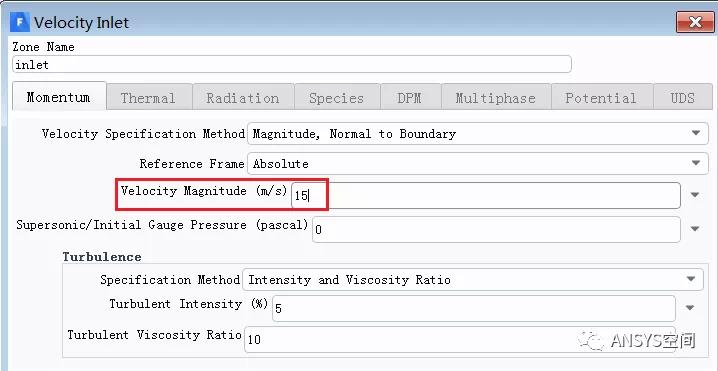Click the Turbulence section heading
Image resolution: width=718 pixels, height=371 pixels.
point(102,257)
